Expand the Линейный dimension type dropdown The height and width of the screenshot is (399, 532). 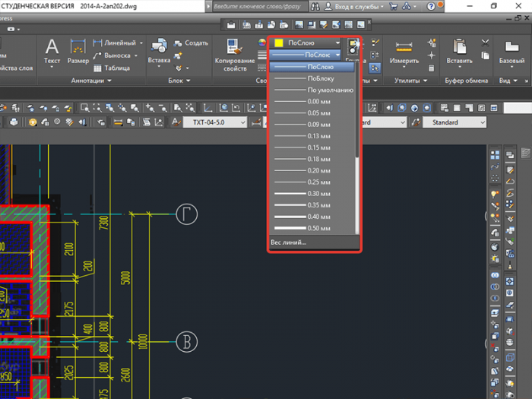(141, 43)
